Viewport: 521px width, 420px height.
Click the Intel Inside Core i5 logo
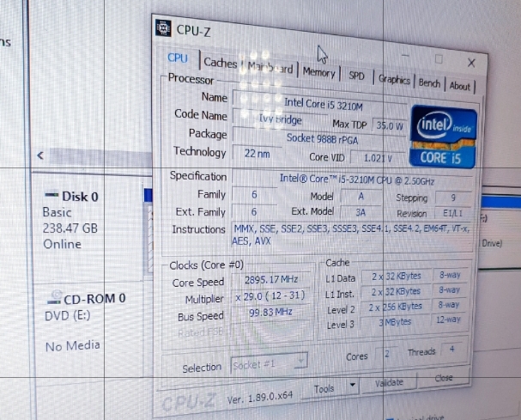pos(443,135)
